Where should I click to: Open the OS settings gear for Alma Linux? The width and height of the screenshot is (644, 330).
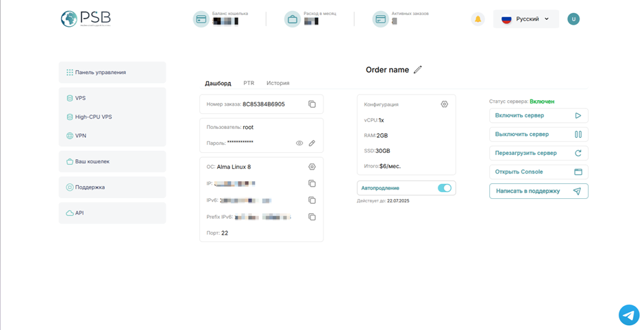point(312,167)
